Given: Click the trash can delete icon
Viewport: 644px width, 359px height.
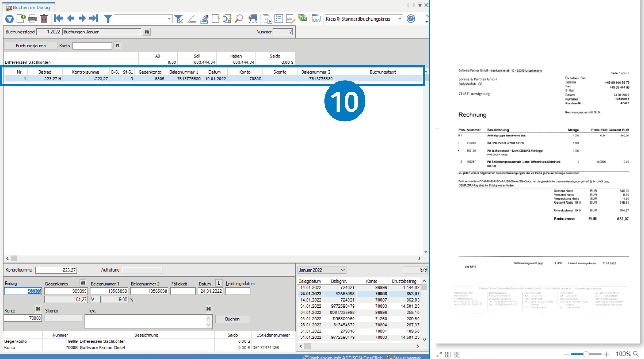Looking at the screenshot, I should [x=44, y=18].
